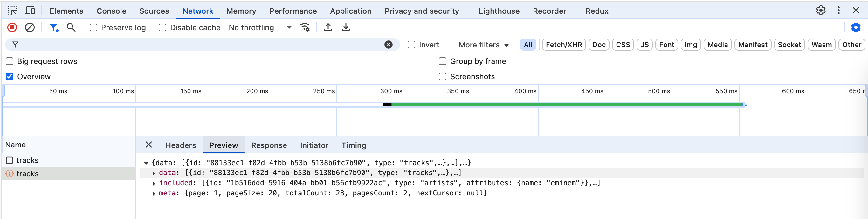The image size is (868, 219).
Task: Switch to the Console tab
Action: tap(111, 11)
